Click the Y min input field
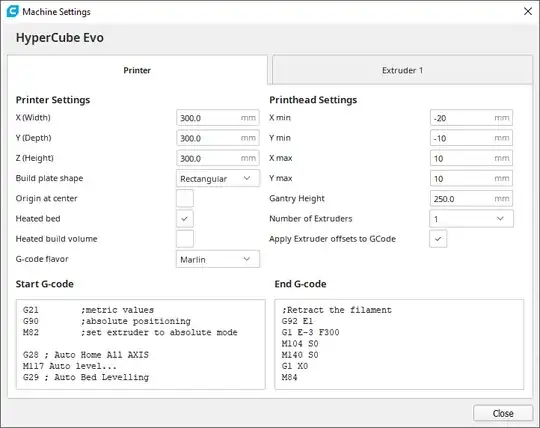This screenshot has height=428, width=540. coord(471,138)
